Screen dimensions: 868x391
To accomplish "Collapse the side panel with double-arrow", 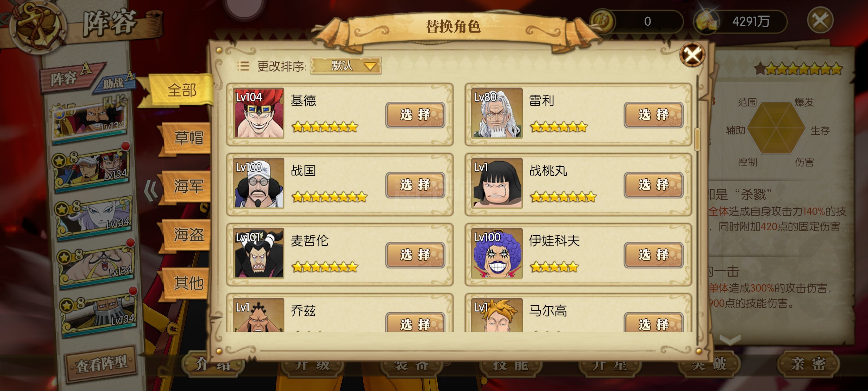I will 150,190.
